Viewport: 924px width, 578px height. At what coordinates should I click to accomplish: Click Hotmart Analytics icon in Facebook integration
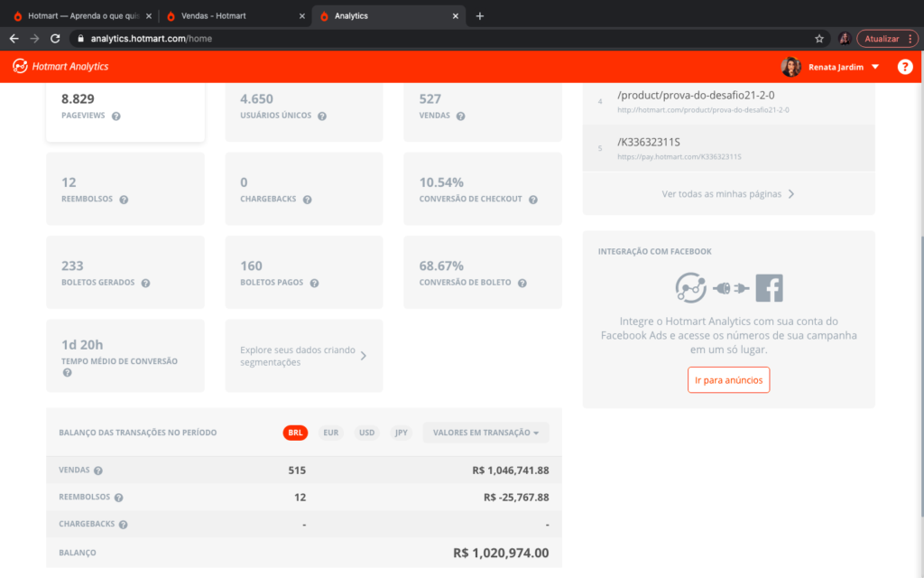690,288
